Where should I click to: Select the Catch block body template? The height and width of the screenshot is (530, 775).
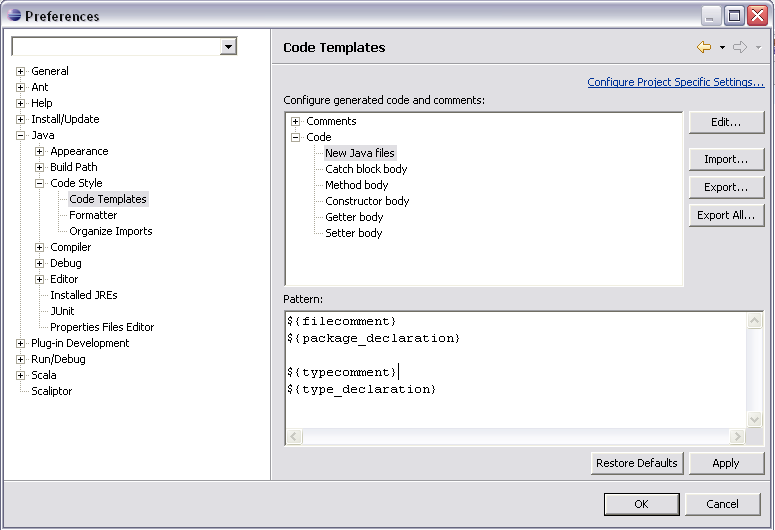pyautogui.click(x=366, y=169)
